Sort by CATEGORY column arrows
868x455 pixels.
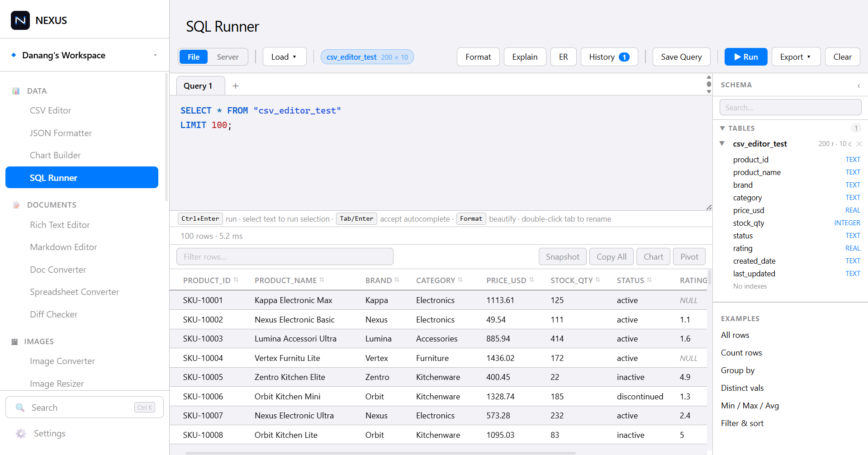click(460, 280)
